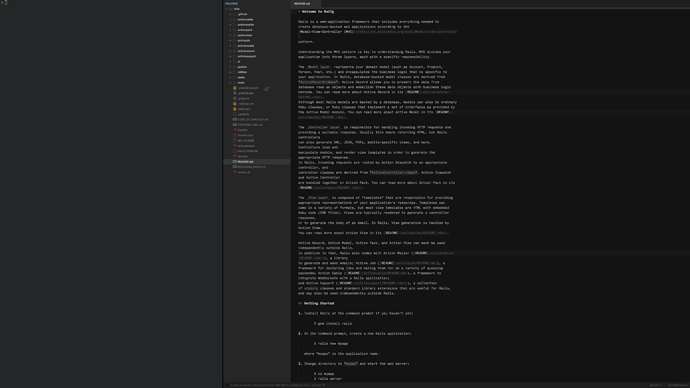Expand the actionview folder arrow

click(230, 35)
